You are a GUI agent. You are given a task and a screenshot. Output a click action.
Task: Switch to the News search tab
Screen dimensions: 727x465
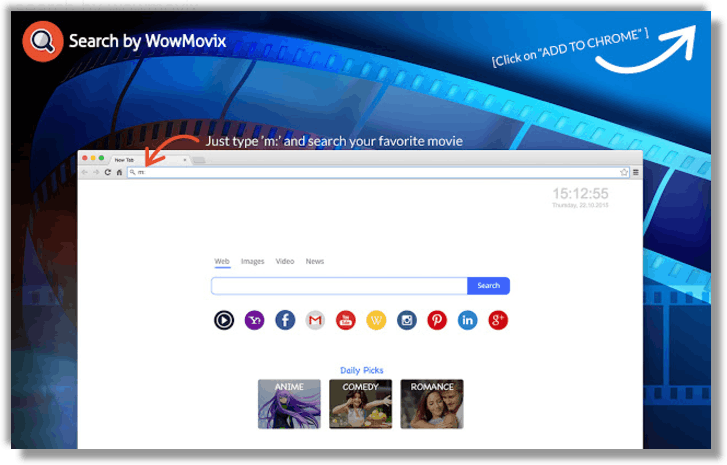coord(315,261)
